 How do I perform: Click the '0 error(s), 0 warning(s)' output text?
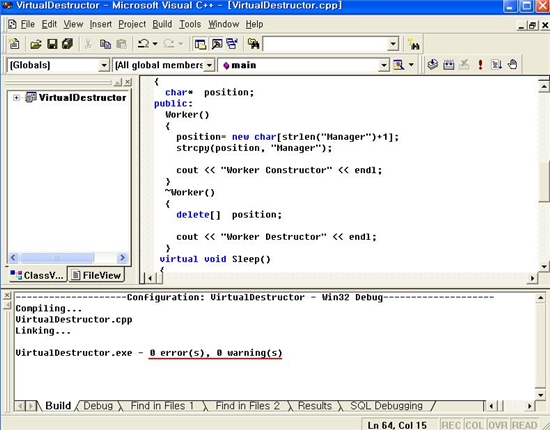(216, 353)
